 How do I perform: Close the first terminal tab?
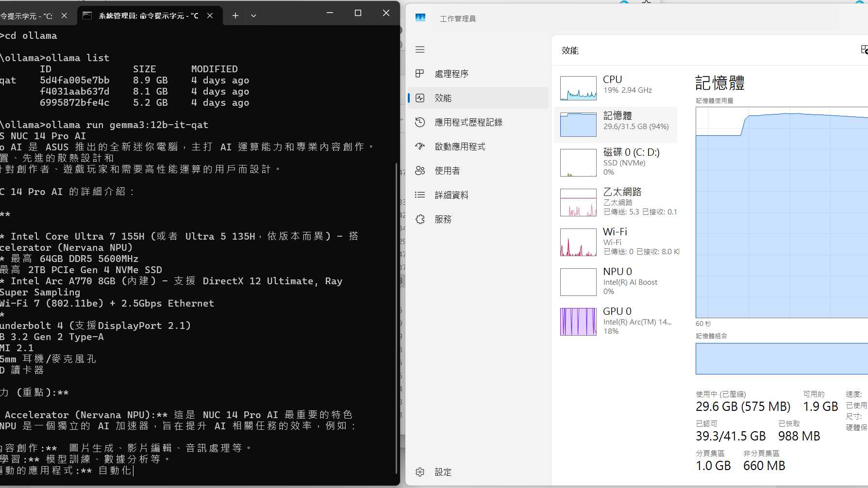pyautogui.click(x=64, y=16)
